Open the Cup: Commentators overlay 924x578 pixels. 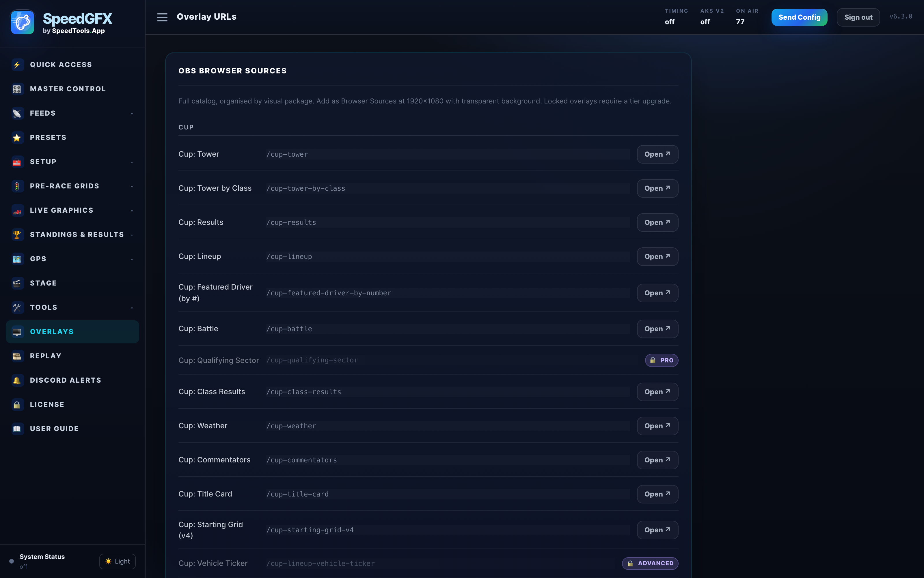(657, 460)
